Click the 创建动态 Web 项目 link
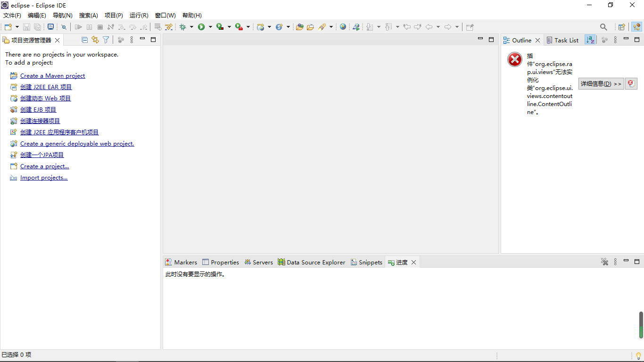 pyautogui.click(x=45, y=99)
